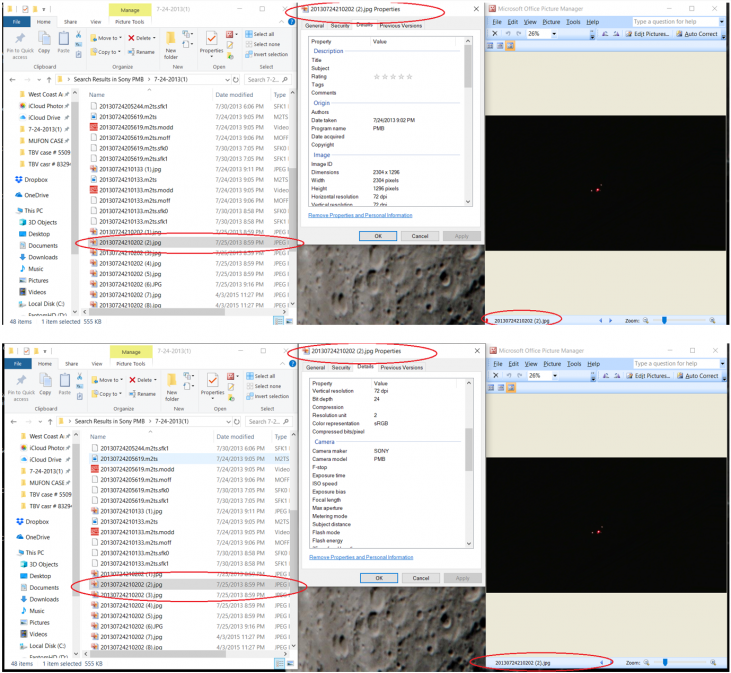Click the five-star Rating in upper Properties dialog

coord(393,77)
